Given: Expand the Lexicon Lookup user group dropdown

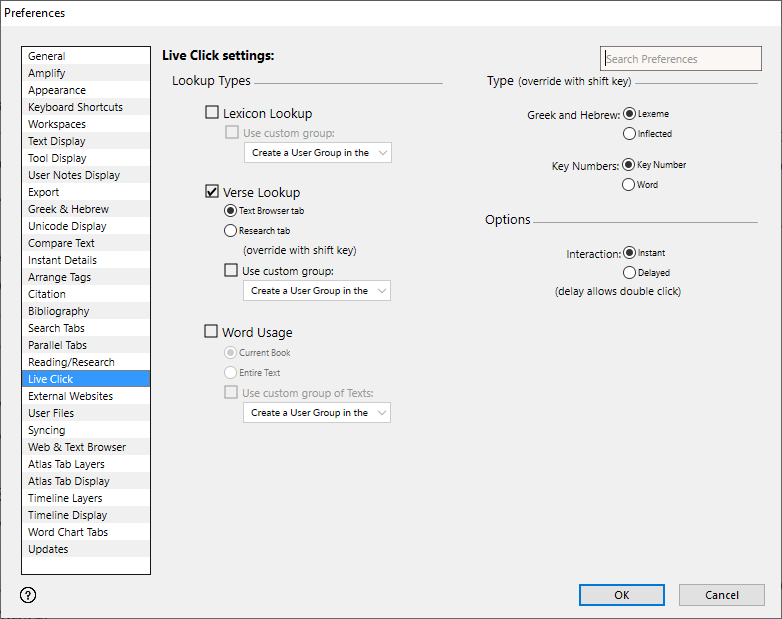Looking at the screenshot, I should [x=317, y=153].
